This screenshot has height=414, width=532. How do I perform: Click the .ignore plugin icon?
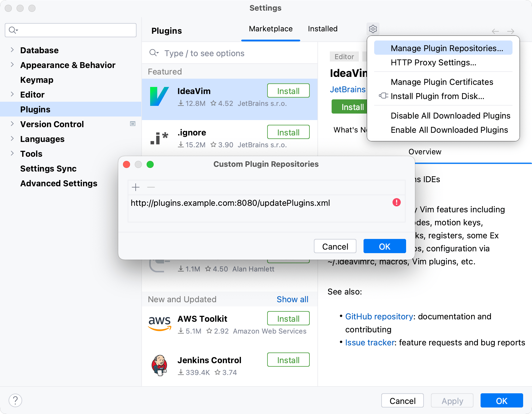pos(160,137)
